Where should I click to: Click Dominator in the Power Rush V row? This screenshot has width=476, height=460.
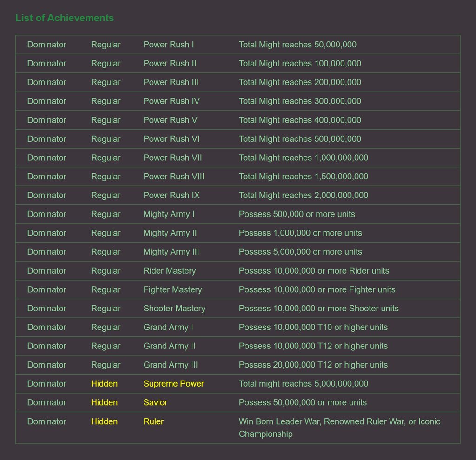coord(47,120)
